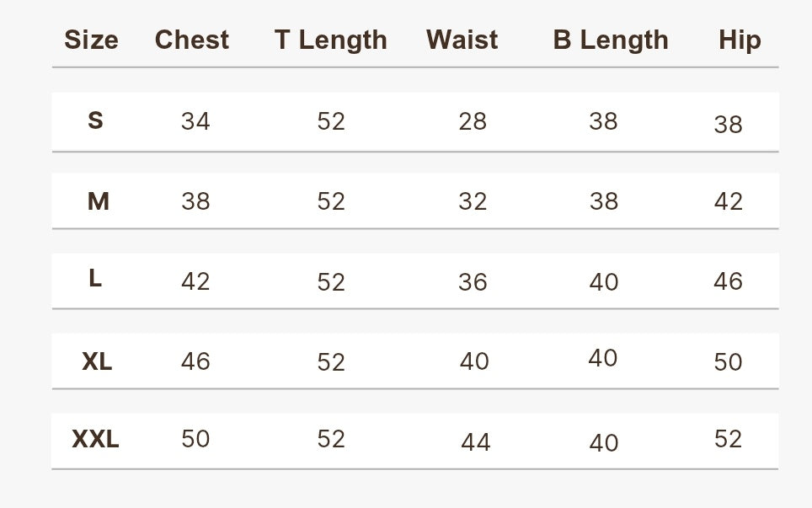Image resolution: width=812 pixels, height=508 pixels.
Task: Click chest value 46 in XL row
Action: click(x=195, y=361)
